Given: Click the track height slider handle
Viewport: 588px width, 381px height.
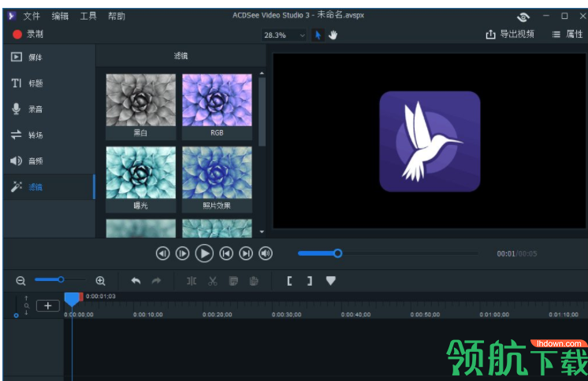Looking at the screenshot, I should pos(16,316).
